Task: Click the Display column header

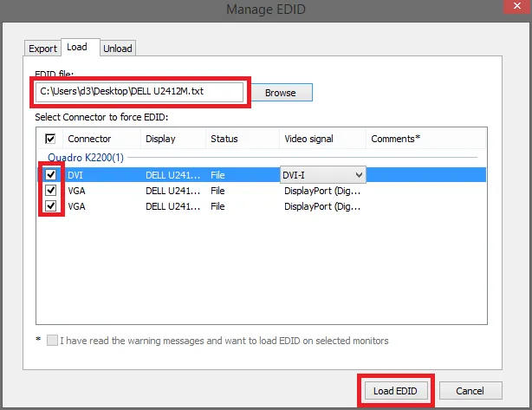Action: (160, 139)
